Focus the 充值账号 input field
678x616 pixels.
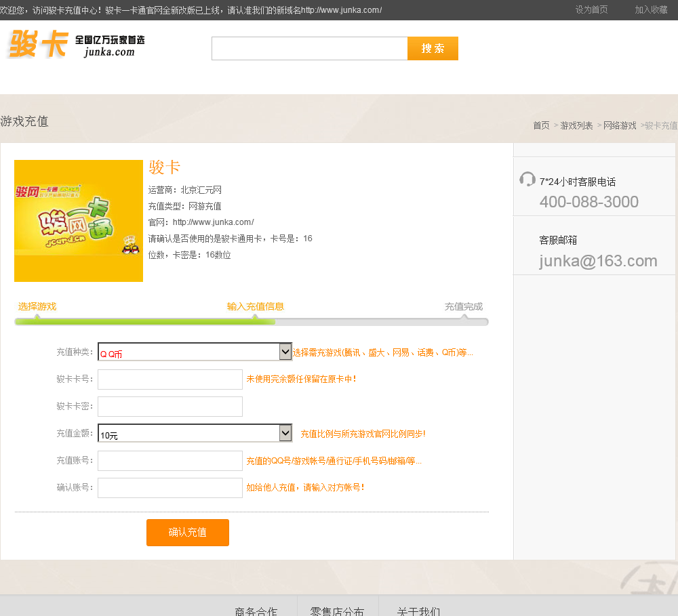(x=170, y=461)
